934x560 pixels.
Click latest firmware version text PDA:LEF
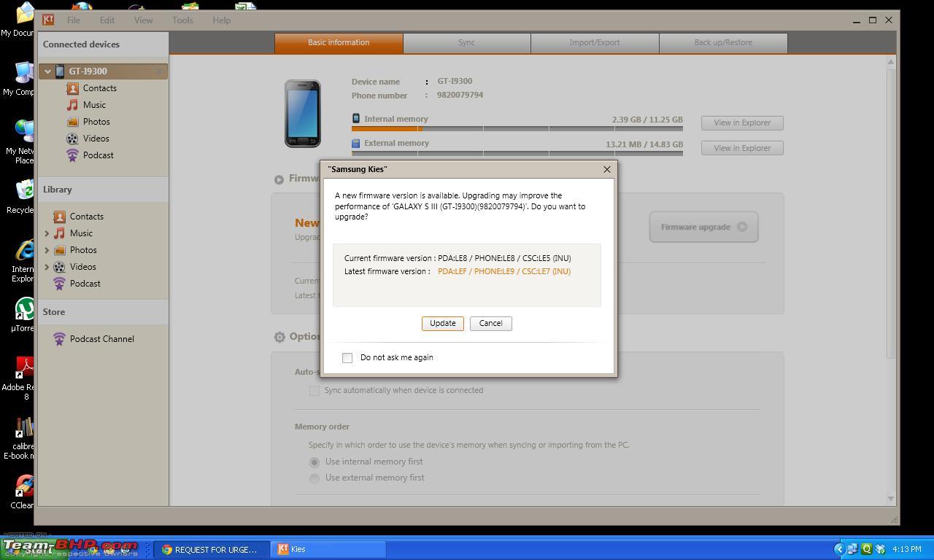click(x=504, y=271)
